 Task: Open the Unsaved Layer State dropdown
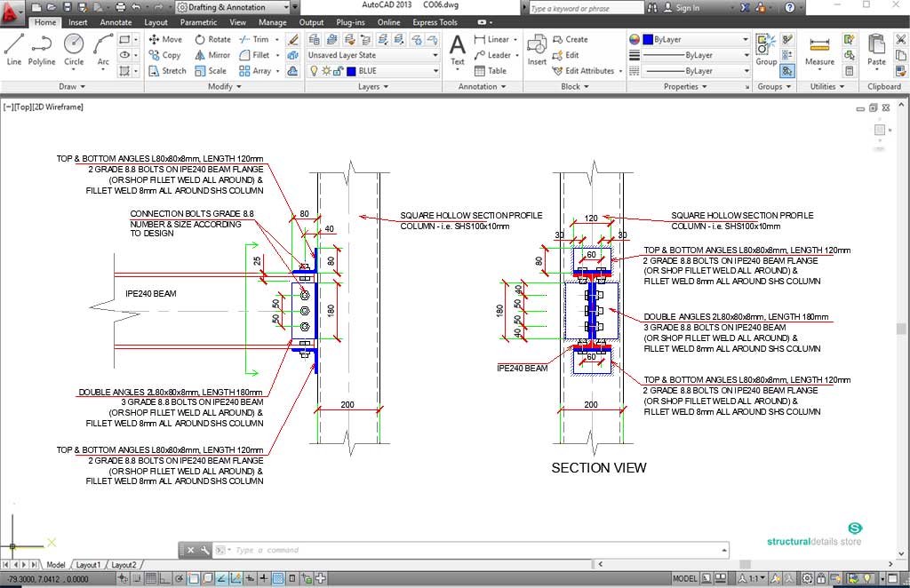click(x=373, y=55)
